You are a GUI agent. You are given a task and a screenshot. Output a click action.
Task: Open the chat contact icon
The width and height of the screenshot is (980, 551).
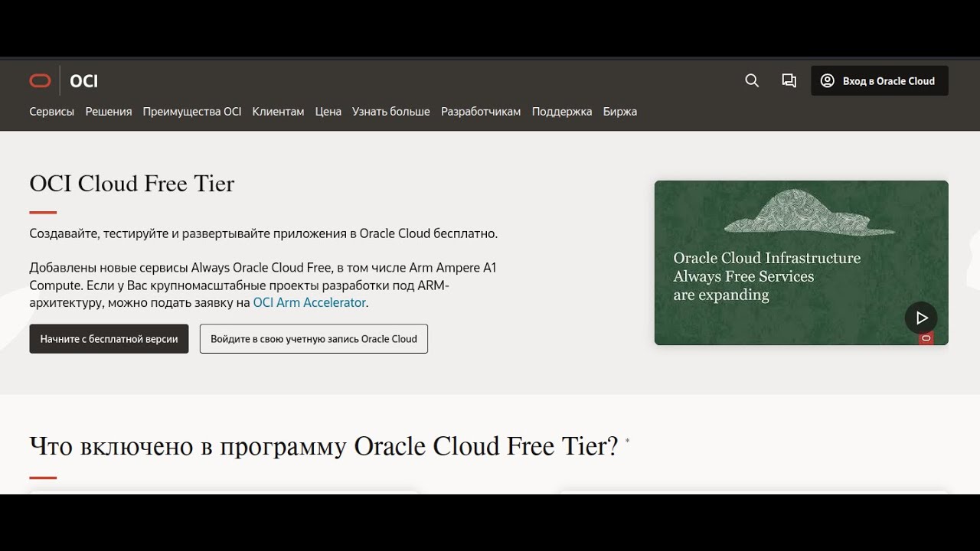coord(789,80)
